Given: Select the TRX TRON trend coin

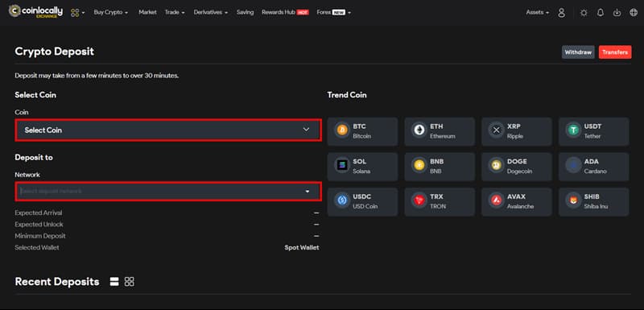Looking at the screenshot, I should coord(440,202).
